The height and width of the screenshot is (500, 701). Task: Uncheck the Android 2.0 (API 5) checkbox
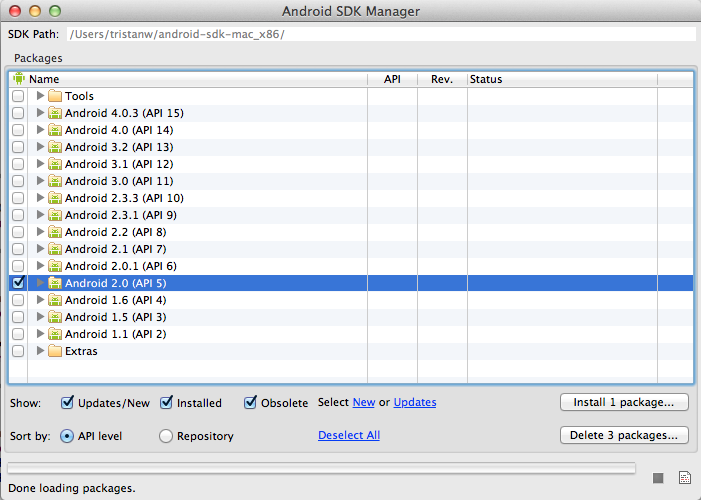point(18,283)
